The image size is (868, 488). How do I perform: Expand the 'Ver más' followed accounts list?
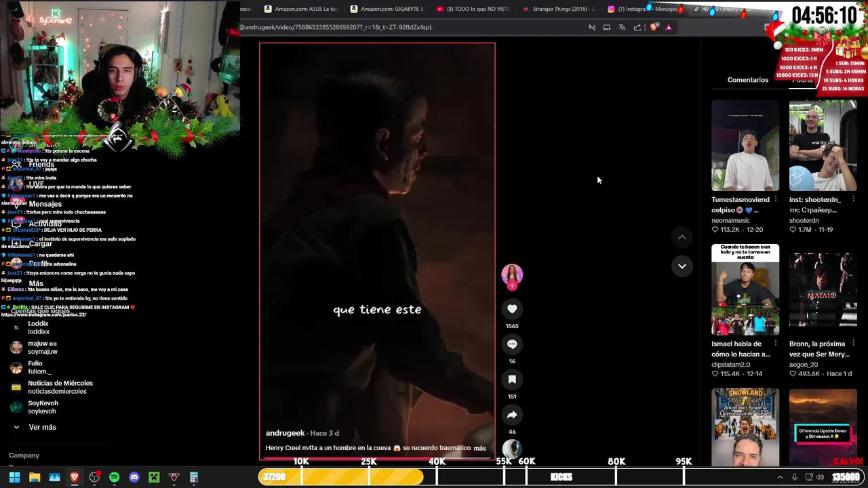point(35,427)
